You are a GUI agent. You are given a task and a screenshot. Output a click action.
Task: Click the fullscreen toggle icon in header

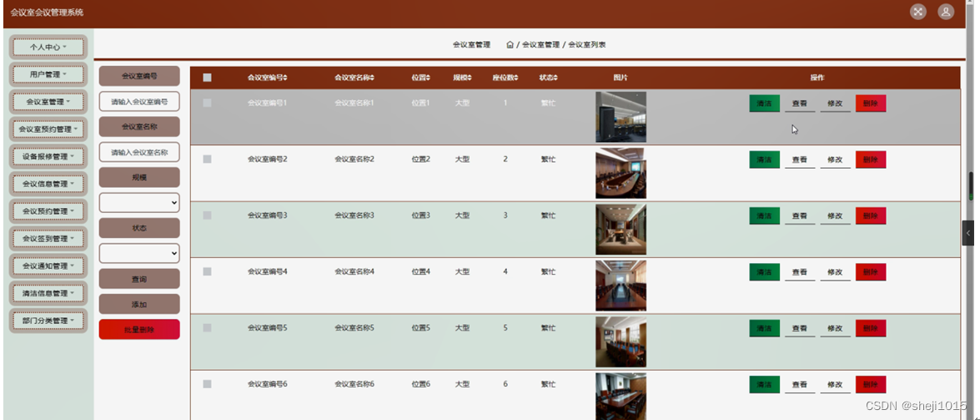coord(917,12)
